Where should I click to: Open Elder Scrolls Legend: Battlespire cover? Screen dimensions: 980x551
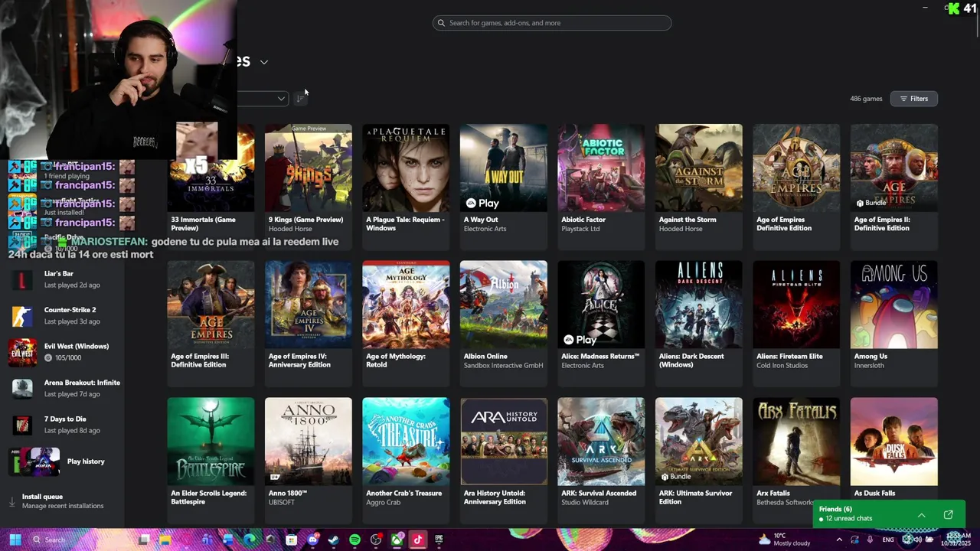click(x=211, y=442)
